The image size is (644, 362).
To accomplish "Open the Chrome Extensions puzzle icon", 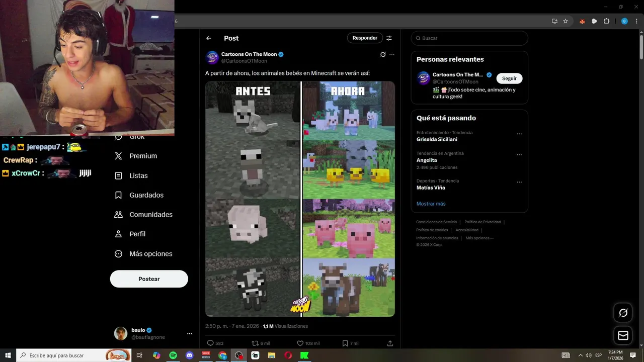I will [606, 21].
